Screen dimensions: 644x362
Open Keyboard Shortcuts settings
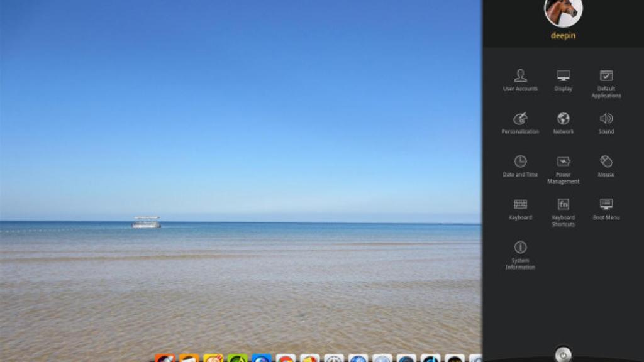pos(562,207)
